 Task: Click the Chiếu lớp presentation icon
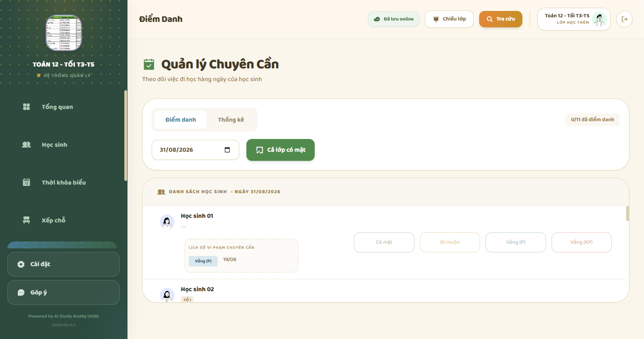coord(436,19)
